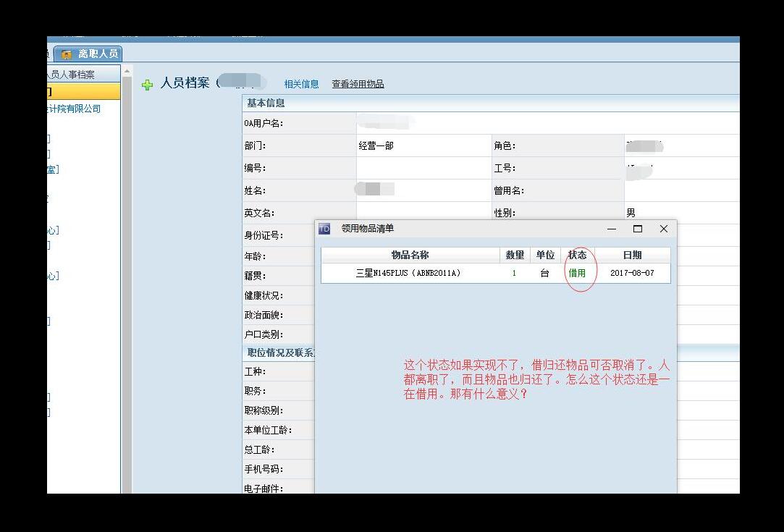The width and height of the screenshot is (784, 532).
Task: Open the 相关信息 link
Action: pos(301,84)
